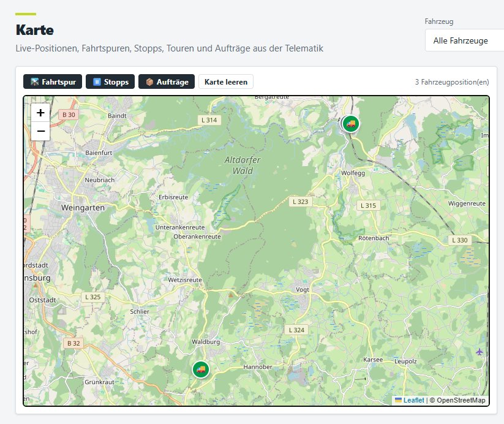Click the Karsee village label
The image size is (504, 424).
373,360
